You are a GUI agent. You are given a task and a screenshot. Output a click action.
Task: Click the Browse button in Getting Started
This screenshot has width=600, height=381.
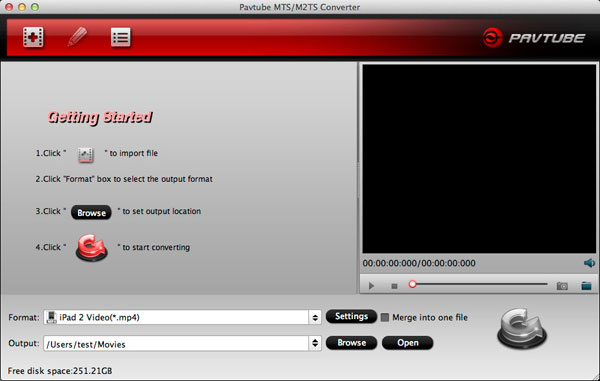91,213
